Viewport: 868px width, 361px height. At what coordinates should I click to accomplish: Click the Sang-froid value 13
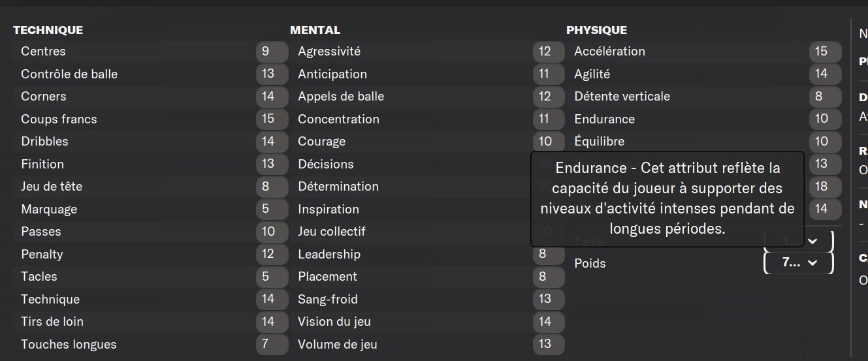pyautogui.click(x=549, y=299)
